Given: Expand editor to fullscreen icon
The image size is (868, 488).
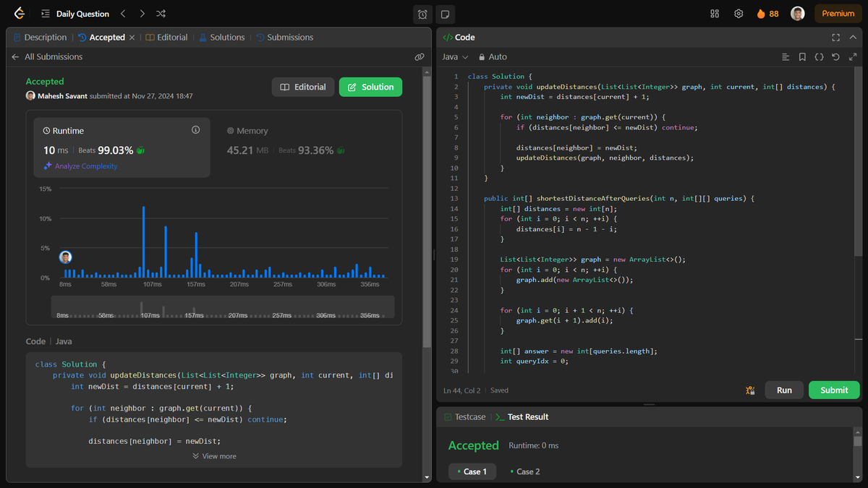Looking at the screenshot, I should point(854,56).
